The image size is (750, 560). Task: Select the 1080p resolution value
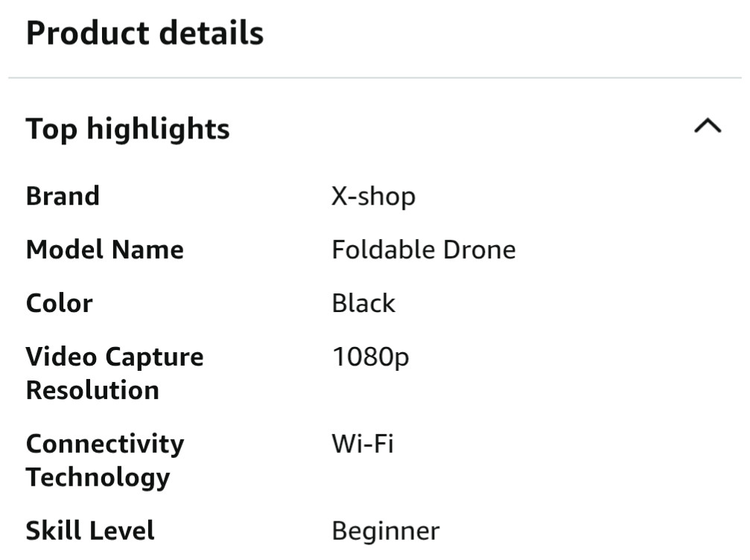coord(370,358)
